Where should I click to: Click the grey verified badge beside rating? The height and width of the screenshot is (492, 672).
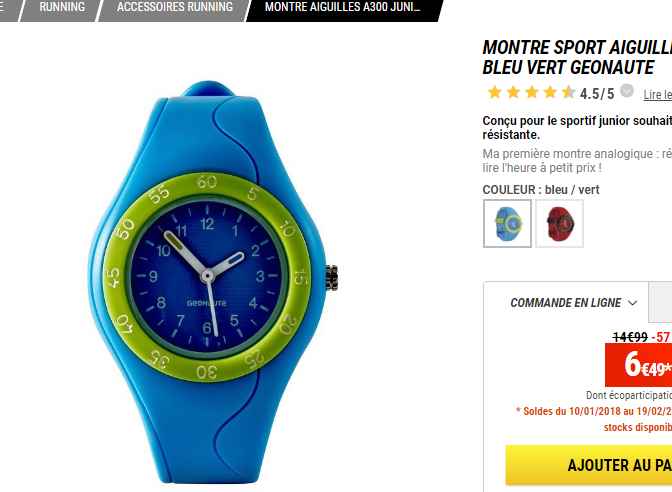click(x=627, y=91)
